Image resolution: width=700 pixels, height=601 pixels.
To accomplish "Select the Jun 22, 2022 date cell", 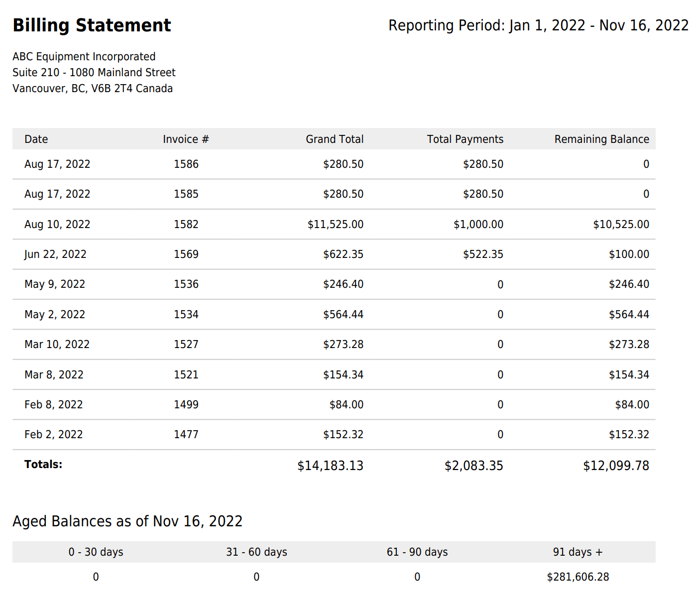I will tap(55, 254).
